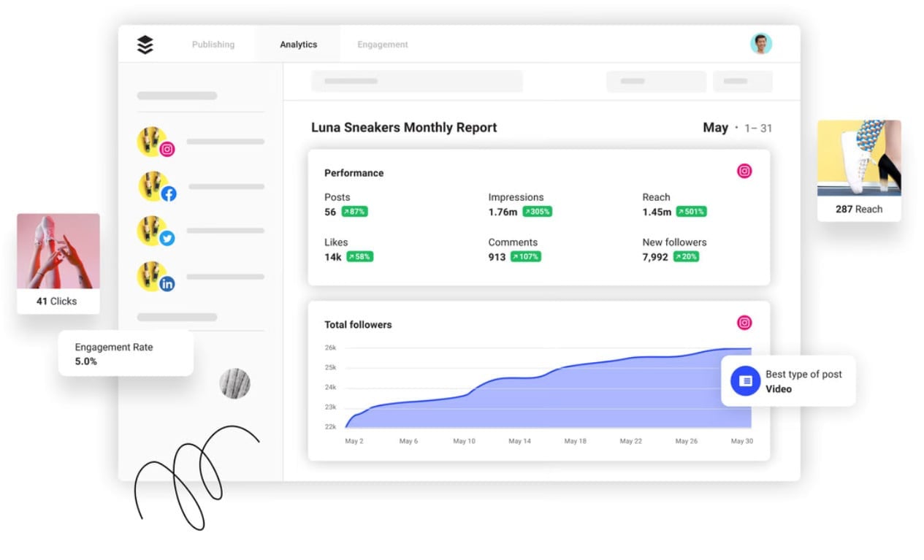Click the 26k y-axis label
This screenshot has width=924, height=560.
[330, 348]
